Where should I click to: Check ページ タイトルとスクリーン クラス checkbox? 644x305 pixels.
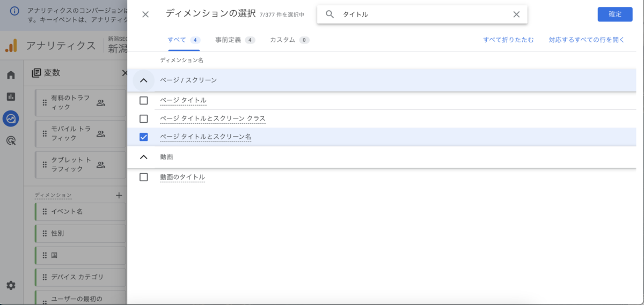coord(143,118)
